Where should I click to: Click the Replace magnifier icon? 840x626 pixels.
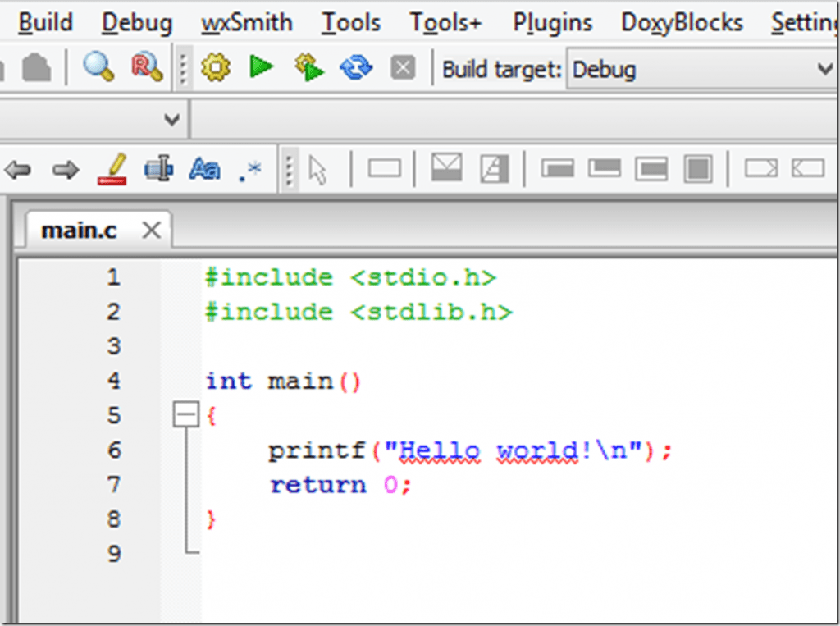146,67
